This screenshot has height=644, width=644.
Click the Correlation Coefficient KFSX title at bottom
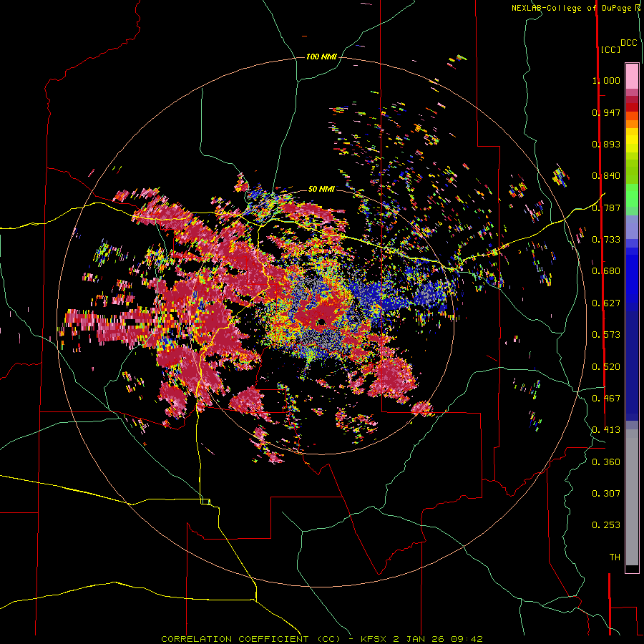pyautogui.click(x=321, y=639)
